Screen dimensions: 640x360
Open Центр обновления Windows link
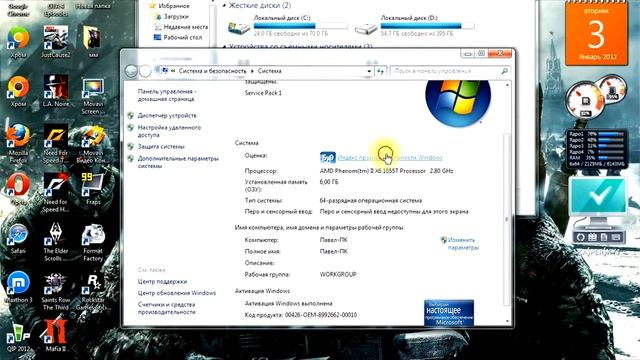click(177, 293)
